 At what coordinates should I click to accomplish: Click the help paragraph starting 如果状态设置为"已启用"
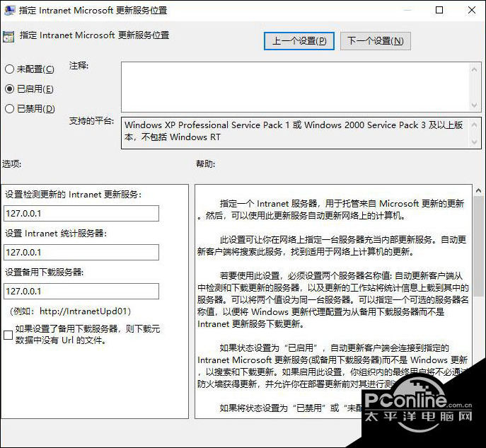(332, 366)
